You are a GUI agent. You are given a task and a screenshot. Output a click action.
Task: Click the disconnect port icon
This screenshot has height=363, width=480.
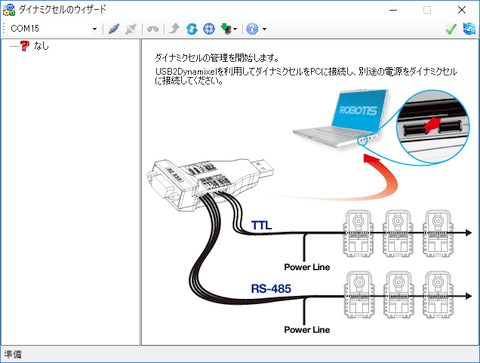[131, 29]
